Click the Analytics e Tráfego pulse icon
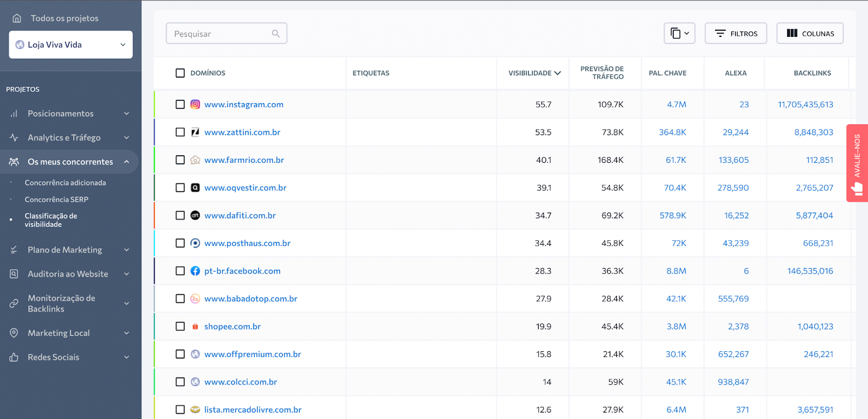Screen dimensions: 868x419 (x=14, y=137)
